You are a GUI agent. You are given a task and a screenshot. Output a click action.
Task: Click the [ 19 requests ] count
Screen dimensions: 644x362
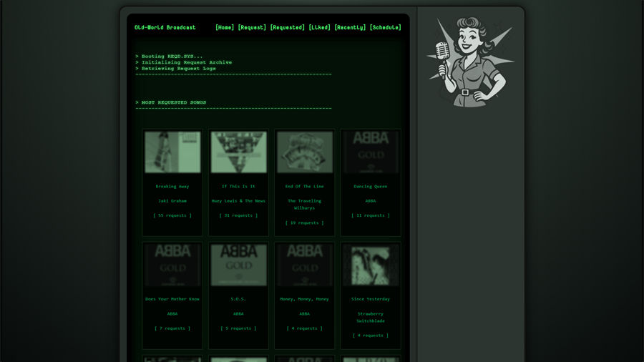coord(305,223)
